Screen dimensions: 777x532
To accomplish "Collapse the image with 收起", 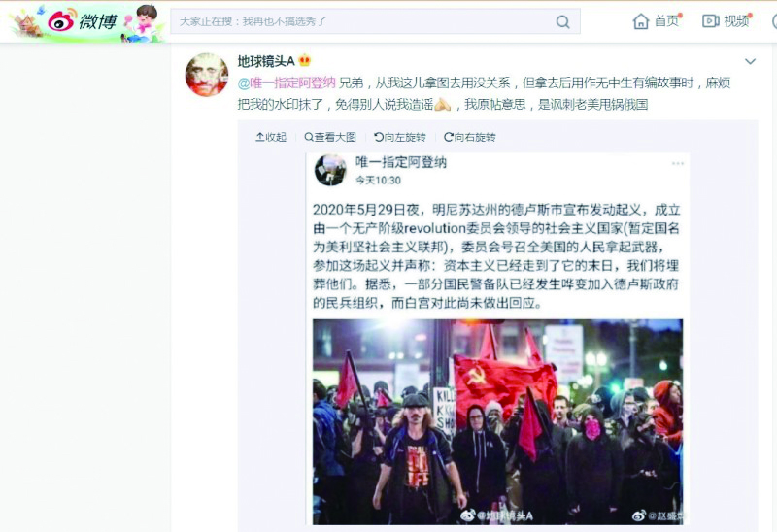I will (x=271, y=137).
